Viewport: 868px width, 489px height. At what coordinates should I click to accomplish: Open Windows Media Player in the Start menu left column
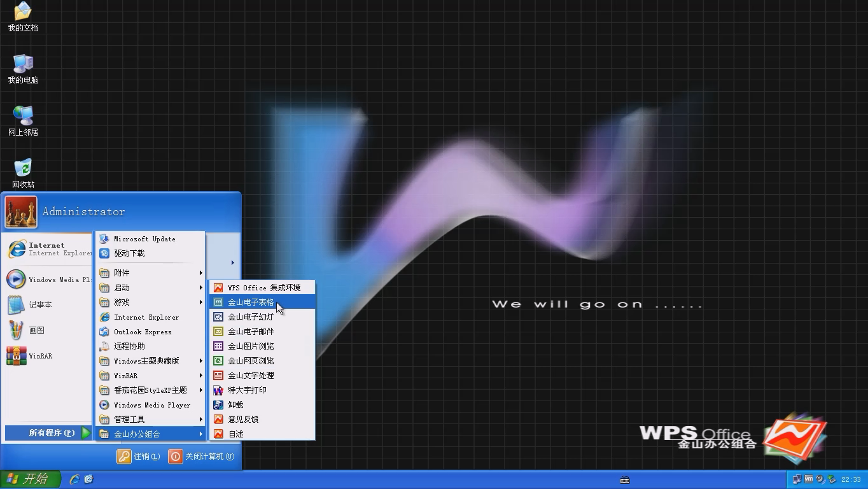49,280
